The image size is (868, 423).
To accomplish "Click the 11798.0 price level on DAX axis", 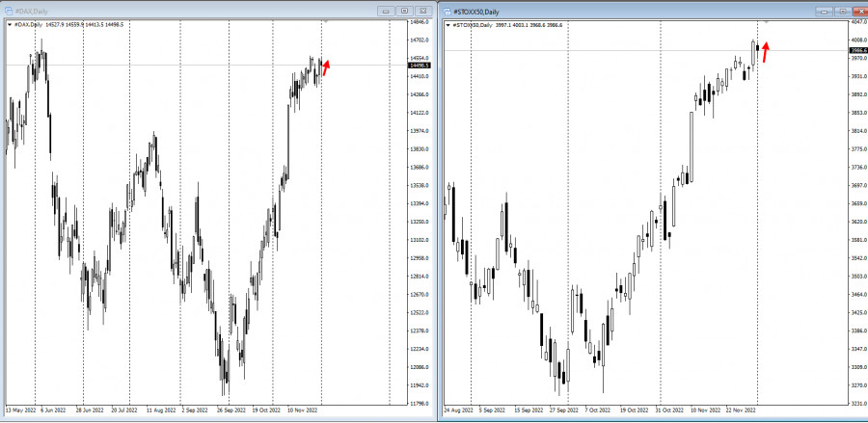I will point(420,404).
